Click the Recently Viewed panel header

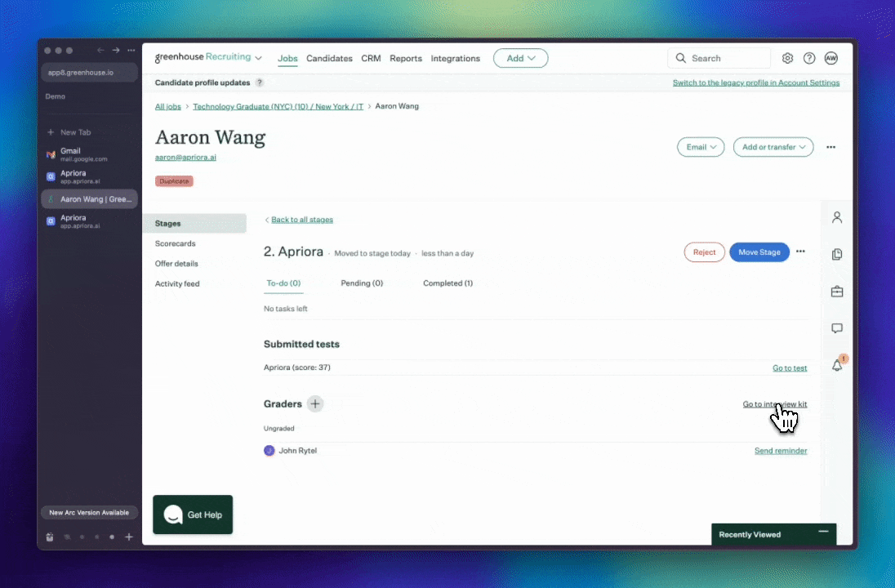(x=773, y=534)
